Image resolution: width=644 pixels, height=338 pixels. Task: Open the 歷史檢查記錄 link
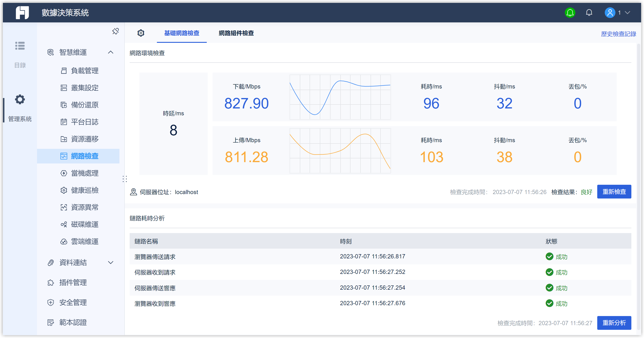[618, 34]
